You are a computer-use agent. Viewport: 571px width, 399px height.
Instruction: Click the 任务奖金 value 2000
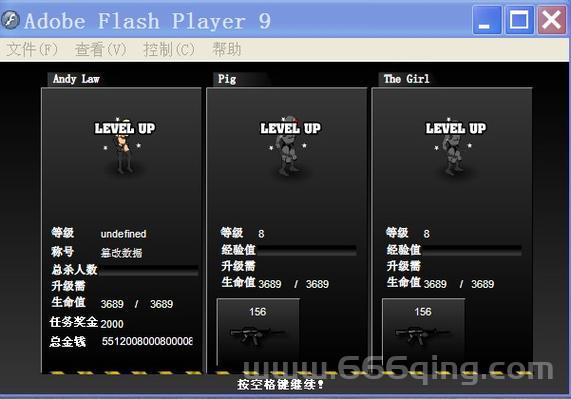(112, 324)
